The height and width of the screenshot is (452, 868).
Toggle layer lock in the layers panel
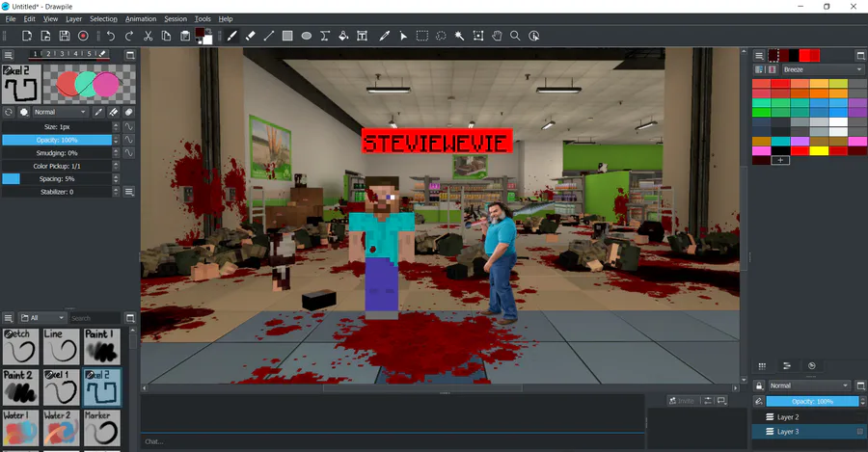tap(759, 386)
